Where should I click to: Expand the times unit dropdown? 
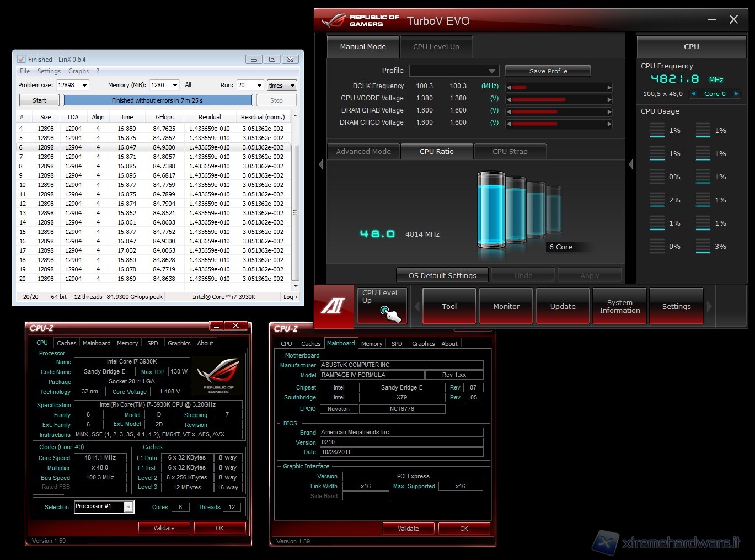point(292,85)
